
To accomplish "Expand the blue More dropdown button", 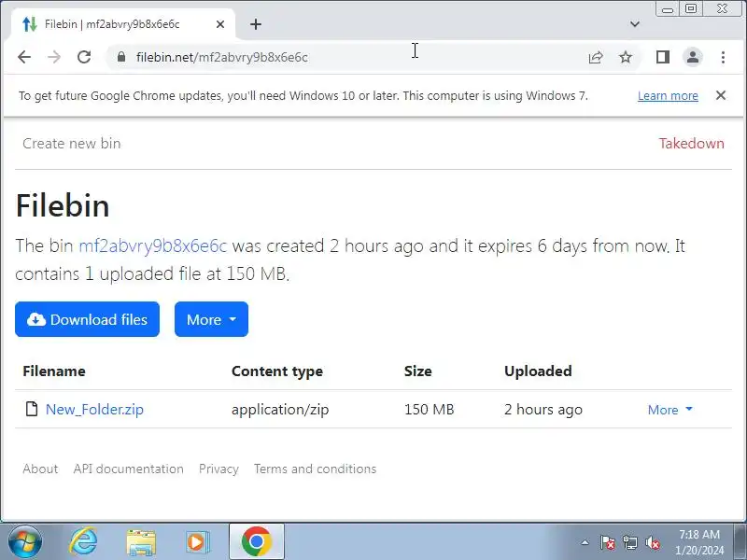I will click(x=211, y=319).
